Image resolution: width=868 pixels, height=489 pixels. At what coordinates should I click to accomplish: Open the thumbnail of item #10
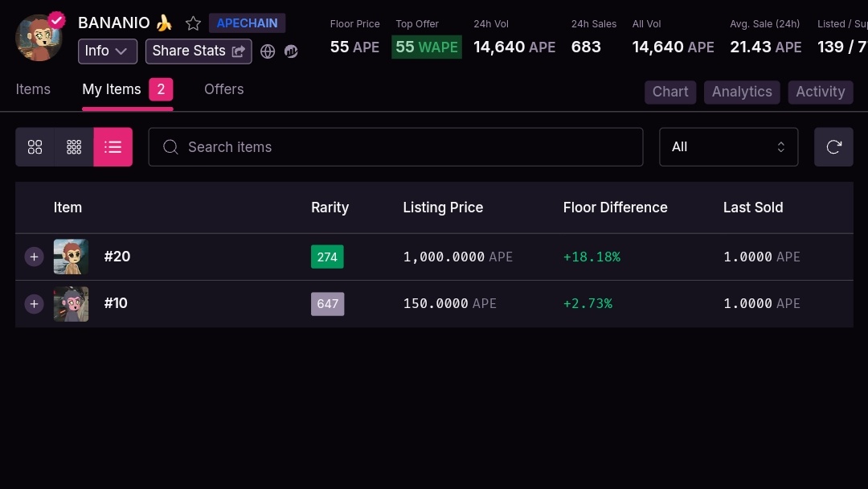(71, 303)
